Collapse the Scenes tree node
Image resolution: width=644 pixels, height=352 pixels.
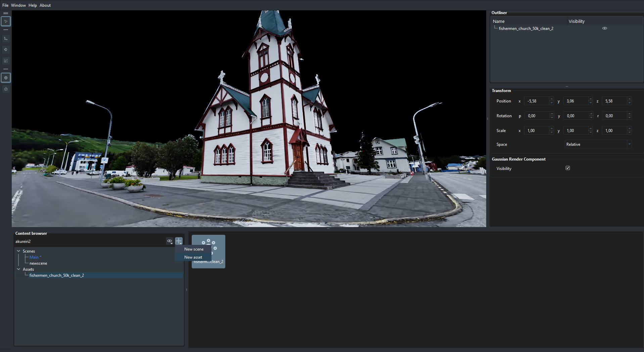point(18,251)
